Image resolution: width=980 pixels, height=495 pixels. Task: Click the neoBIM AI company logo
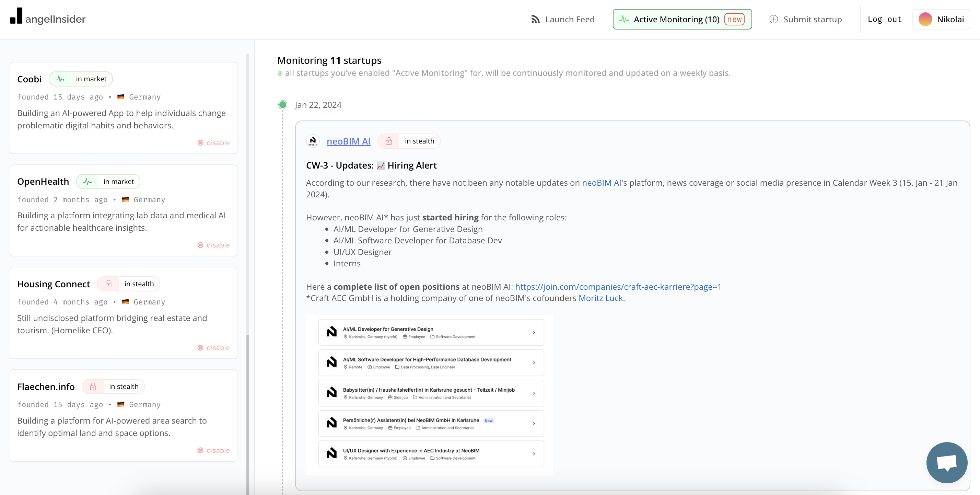[313, 141]
